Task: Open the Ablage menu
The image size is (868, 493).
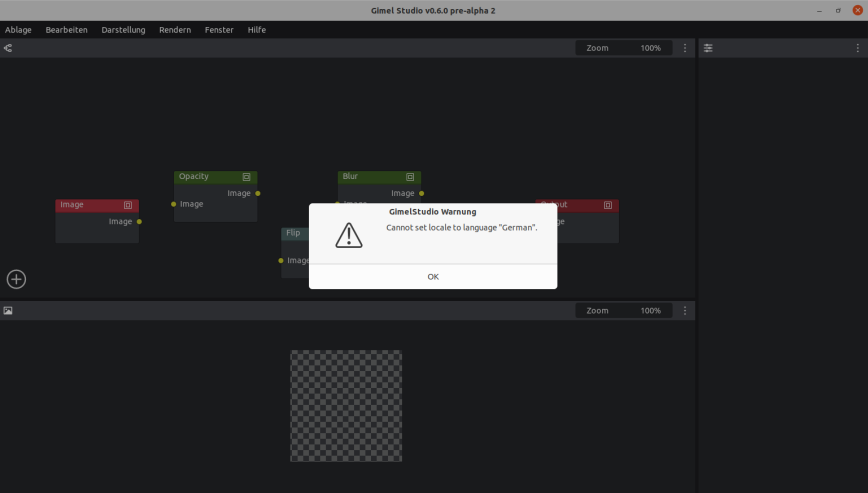Action: coord(18,30)
